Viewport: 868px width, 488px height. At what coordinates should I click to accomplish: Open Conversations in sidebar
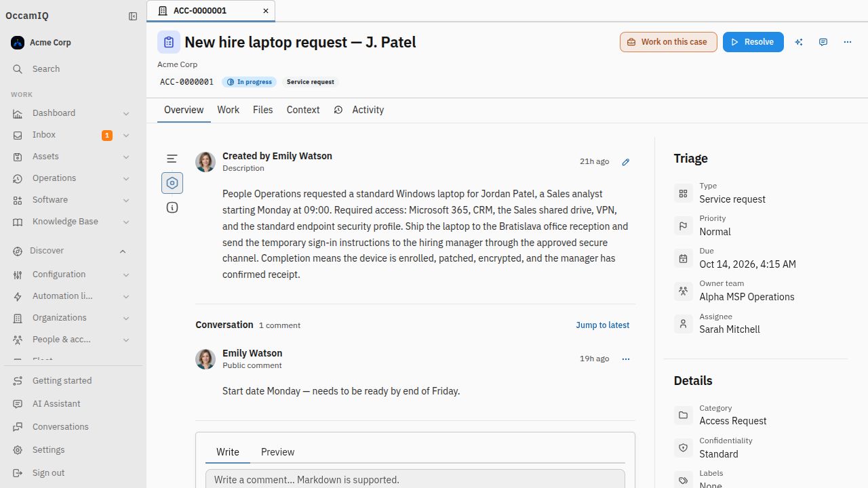pos(73,427)
